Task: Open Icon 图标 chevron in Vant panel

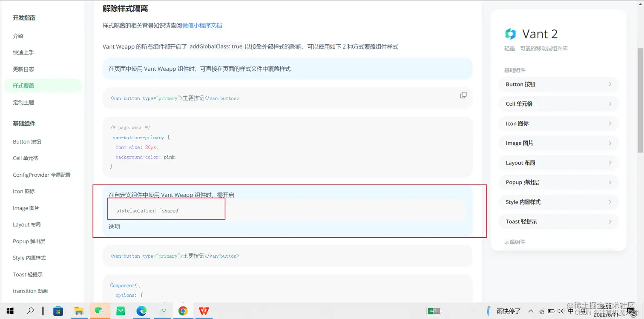Action: click(610, 124)
